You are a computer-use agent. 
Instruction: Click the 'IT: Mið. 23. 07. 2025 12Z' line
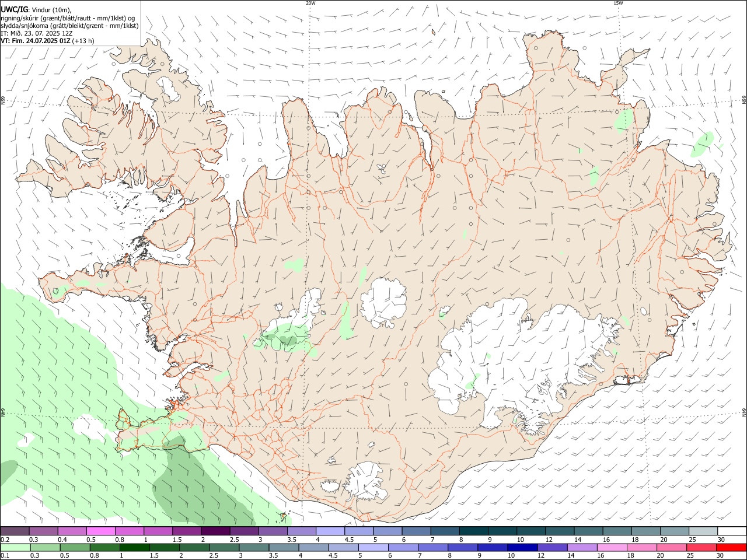[37, 33]
